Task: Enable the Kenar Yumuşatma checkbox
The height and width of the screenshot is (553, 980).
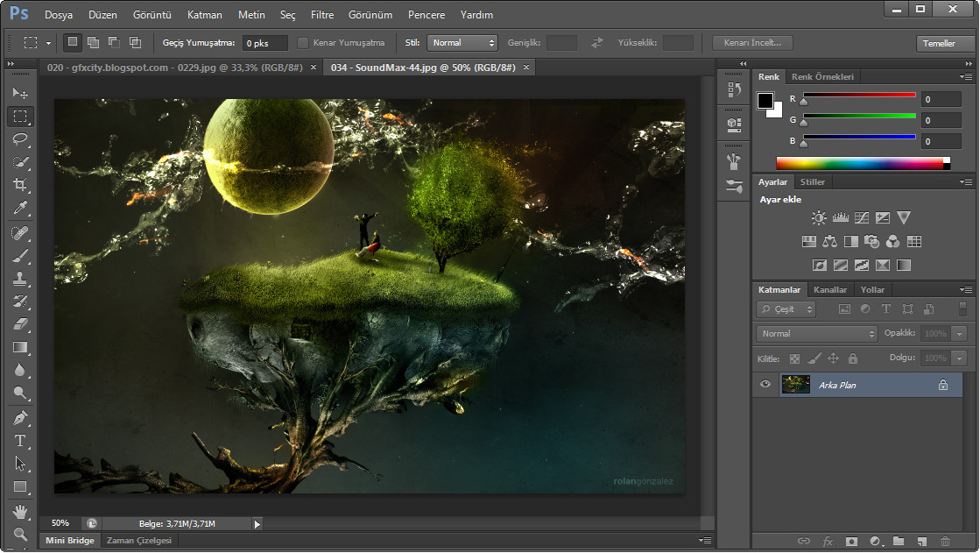Action: 303,42
